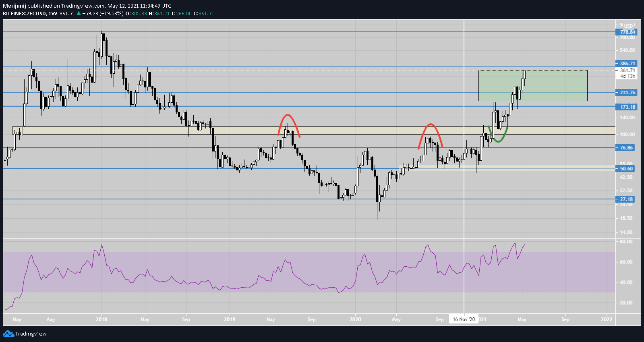
Task: Click the +59.23 (+19.58%) change value
Action: point(102,13)
